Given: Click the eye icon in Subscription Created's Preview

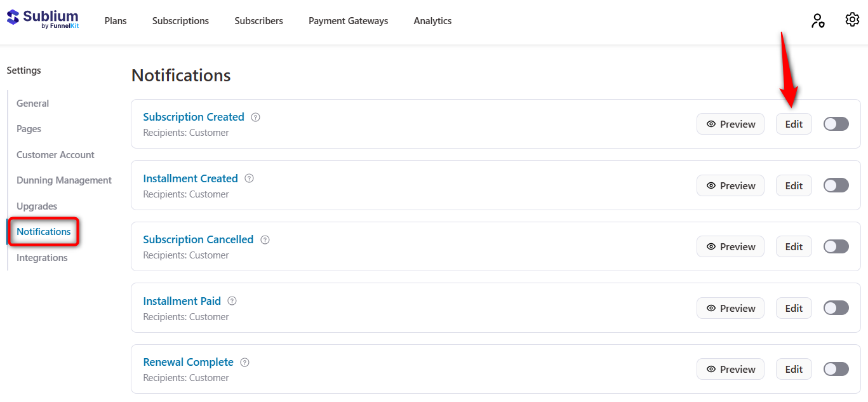Looking at the screenshot, I should [711, 123].
